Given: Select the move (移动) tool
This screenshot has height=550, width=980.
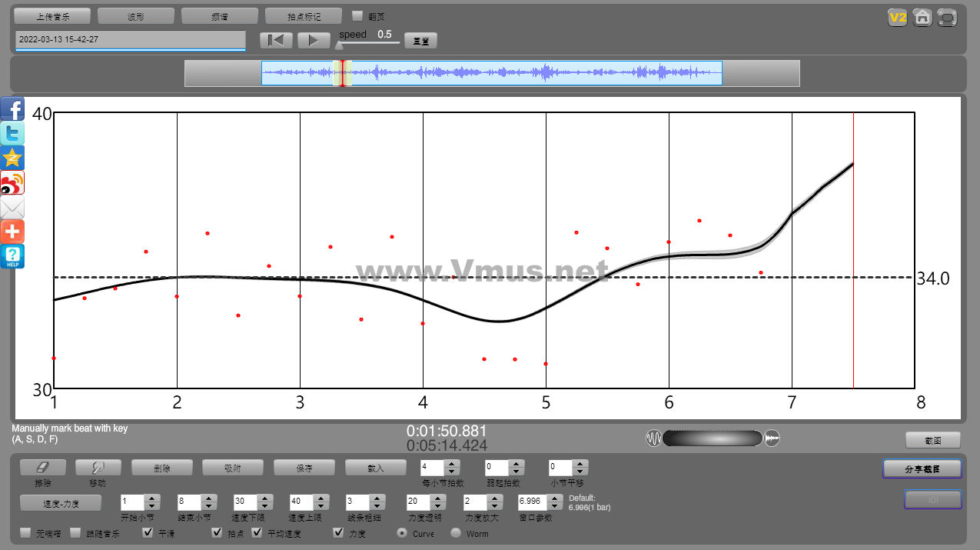Looking at the screenshot, I should pyautogui.click(x=98, y=467).
